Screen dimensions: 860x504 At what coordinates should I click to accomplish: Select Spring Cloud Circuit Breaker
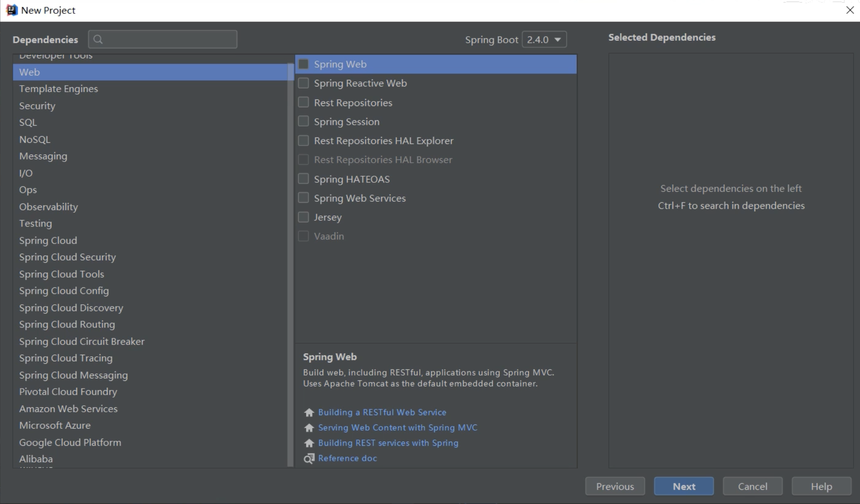pyautogui.click(x=151, y=341)
